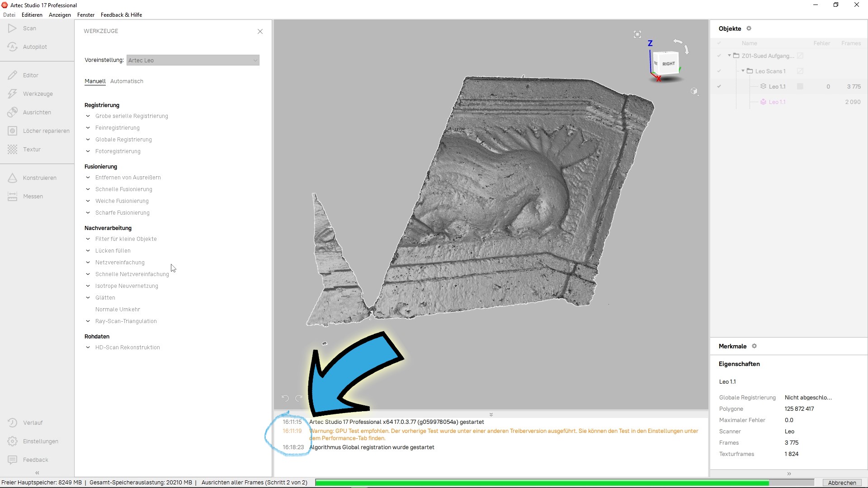Toggle the select-all check in Objekte header
Screen dimensions: 868x488
click(x=719, y=43)
